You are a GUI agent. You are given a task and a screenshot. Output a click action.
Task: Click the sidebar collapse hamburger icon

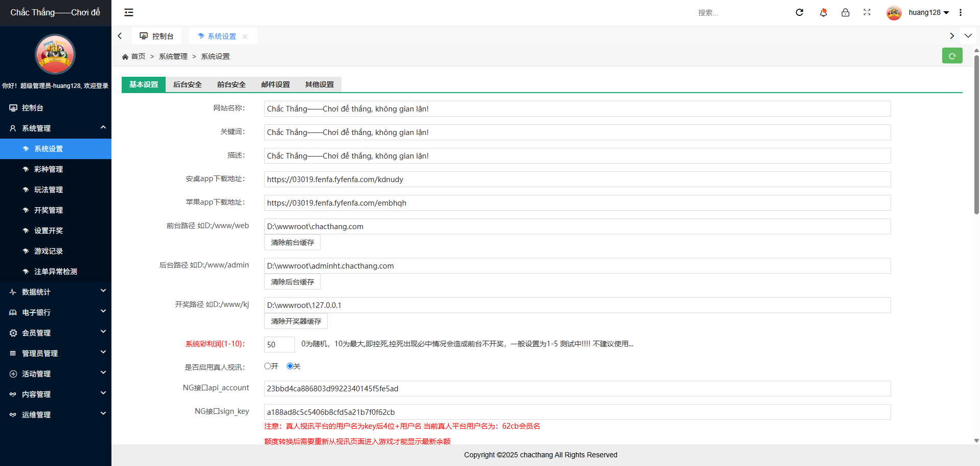(x=129, y=12)
